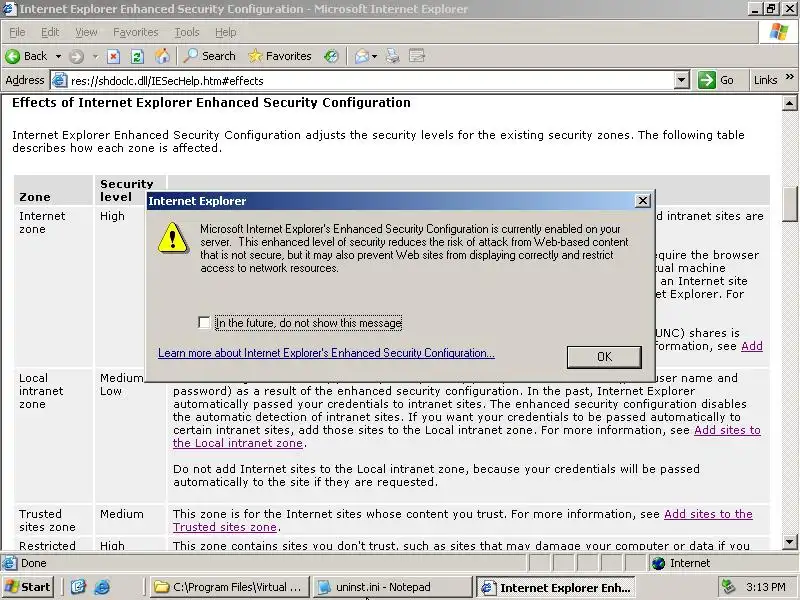The height and width of the screenshot is (600, 800).
Task: Open the History icon in the toolbar
Action: tap(331, 56)
